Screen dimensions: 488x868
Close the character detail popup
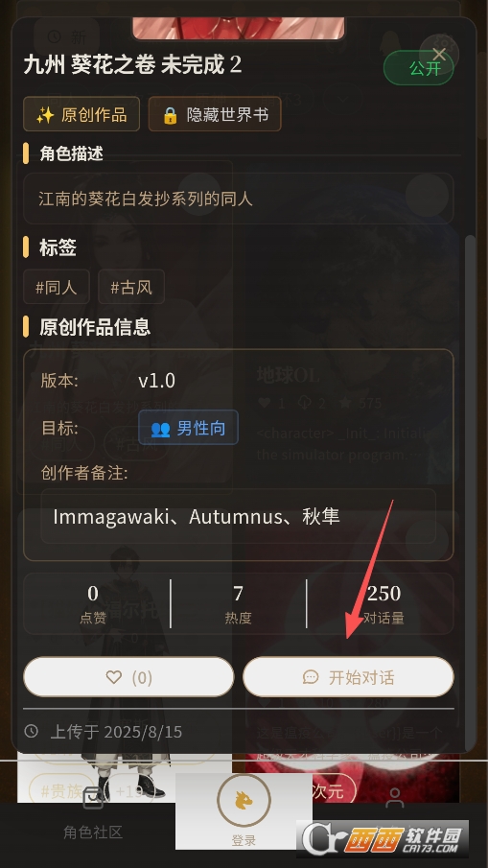click(x=439, y=55)
